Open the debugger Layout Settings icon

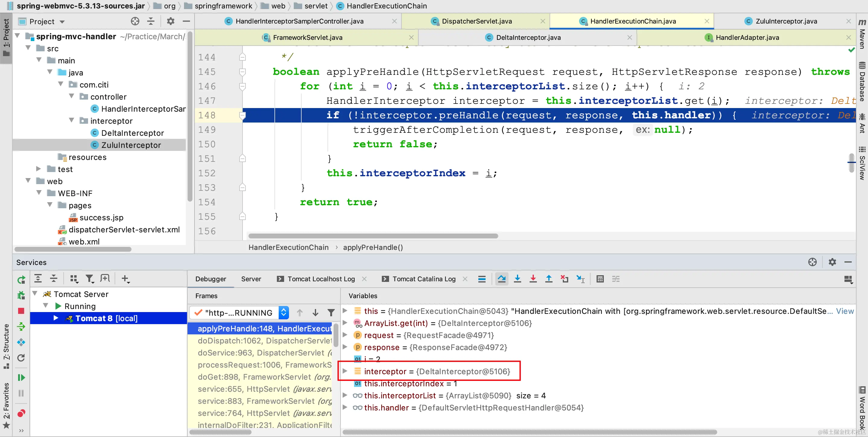point(848,279)
